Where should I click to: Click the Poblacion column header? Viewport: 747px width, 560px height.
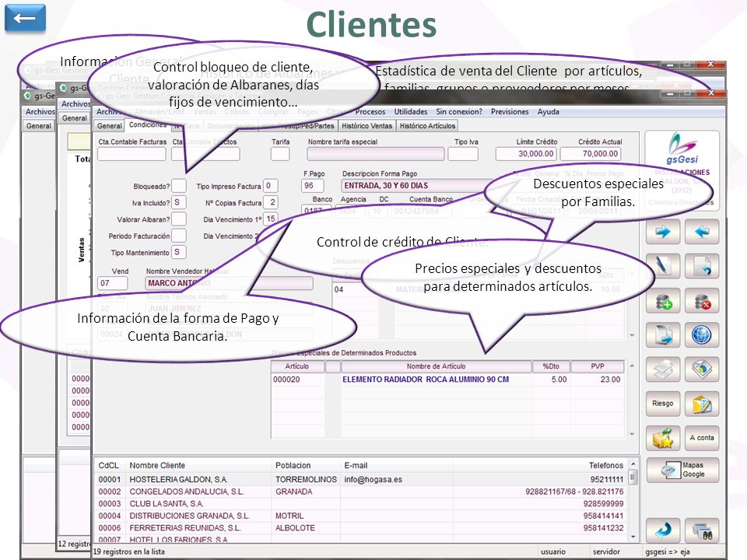(x=293, y=465)
